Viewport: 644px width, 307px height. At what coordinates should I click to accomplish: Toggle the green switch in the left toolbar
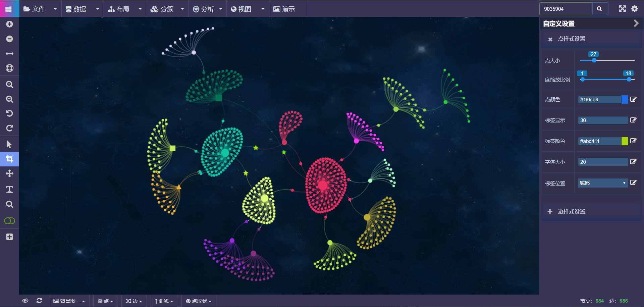9,221
